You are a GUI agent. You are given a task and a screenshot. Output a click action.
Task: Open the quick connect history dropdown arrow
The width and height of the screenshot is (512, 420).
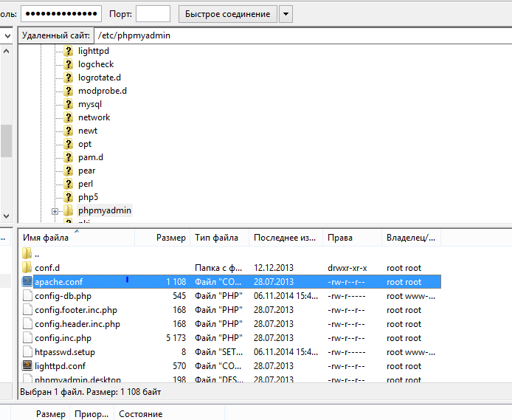[286, 14]
